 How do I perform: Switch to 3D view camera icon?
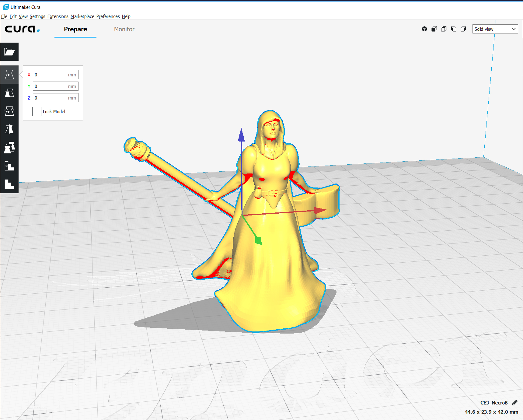424,29
